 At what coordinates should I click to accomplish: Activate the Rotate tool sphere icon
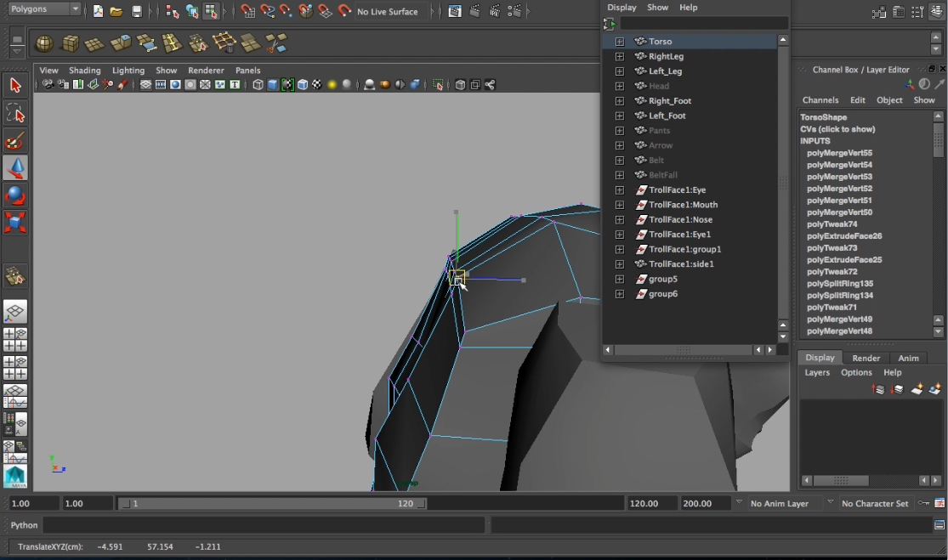(x=14, y=195)
